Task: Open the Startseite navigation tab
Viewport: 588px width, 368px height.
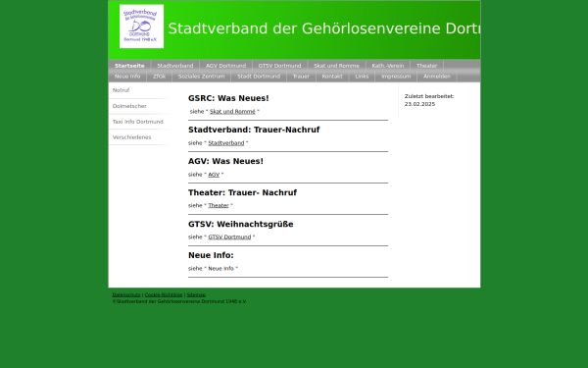Action: click(x=129, y=66)
